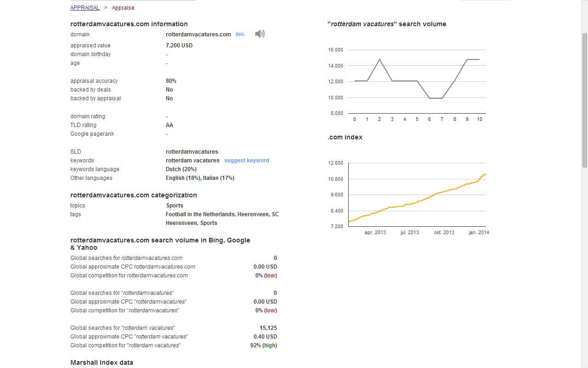Screen dimensions: 588x368
Task: Click the backed by appraisal No value
Action: point(169,98)
